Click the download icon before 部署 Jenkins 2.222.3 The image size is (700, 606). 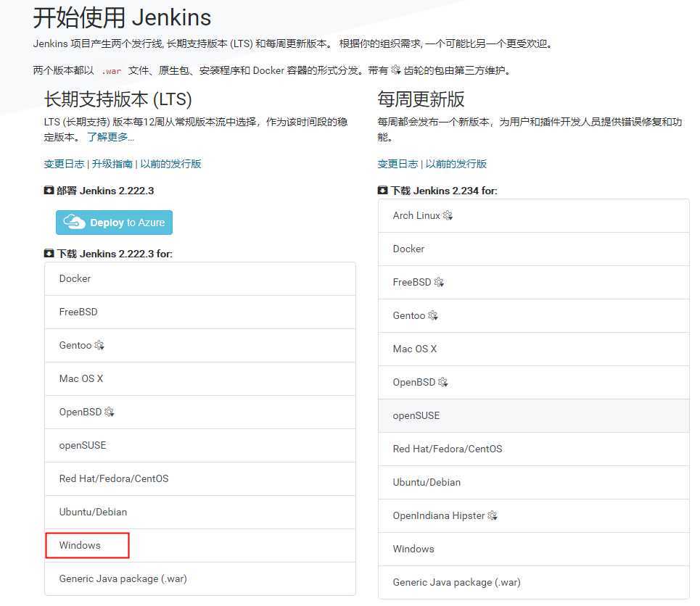[49, 191]
